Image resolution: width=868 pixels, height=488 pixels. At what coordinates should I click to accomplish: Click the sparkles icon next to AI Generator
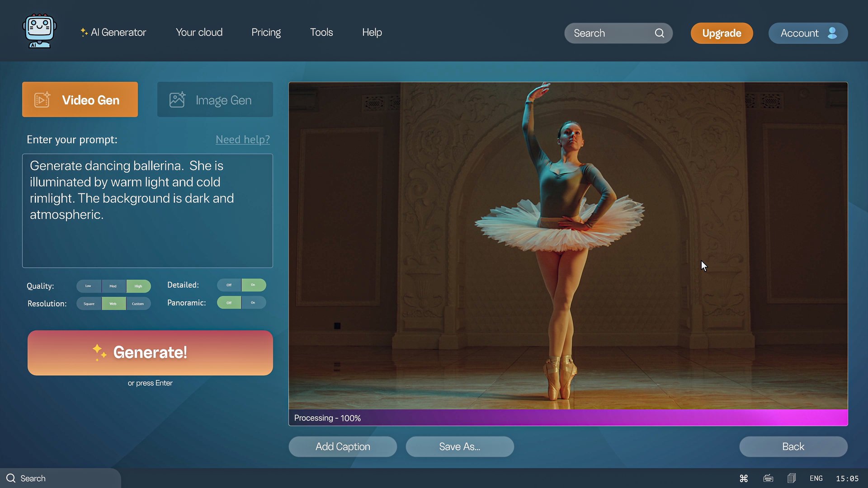tap(84, 32)
